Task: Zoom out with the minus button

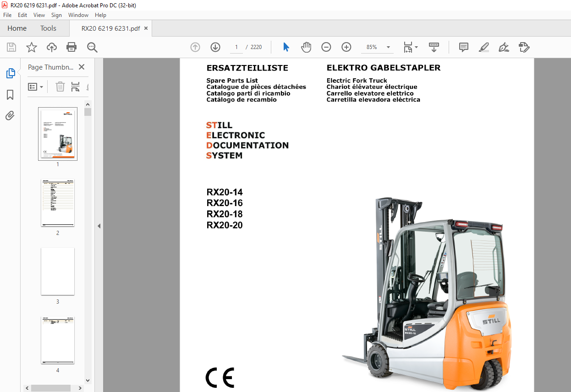Action: [326, 47]
